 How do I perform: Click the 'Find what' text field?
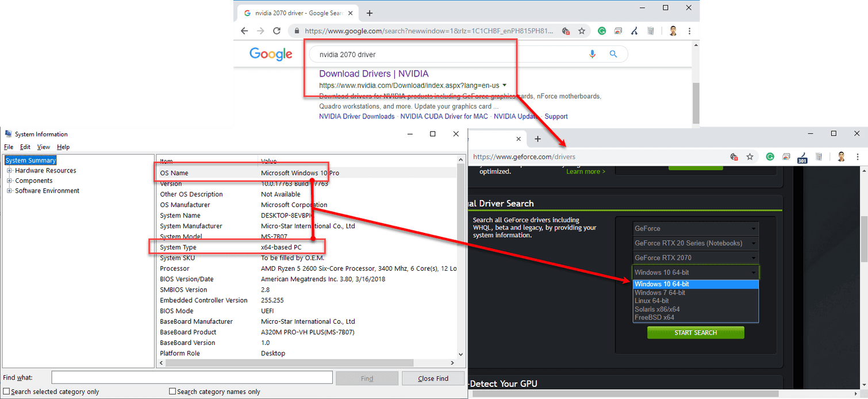[x=192, y=378]
